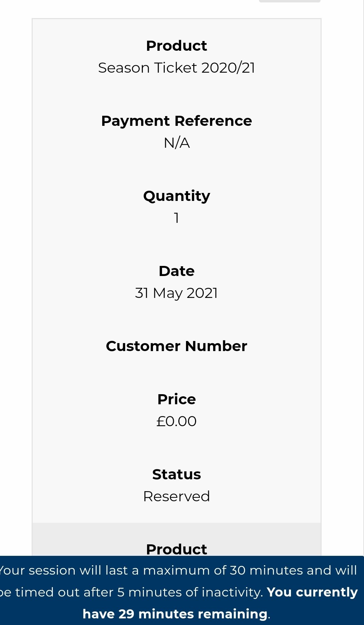
Task: Click the Date label
Action: point(176,271)
